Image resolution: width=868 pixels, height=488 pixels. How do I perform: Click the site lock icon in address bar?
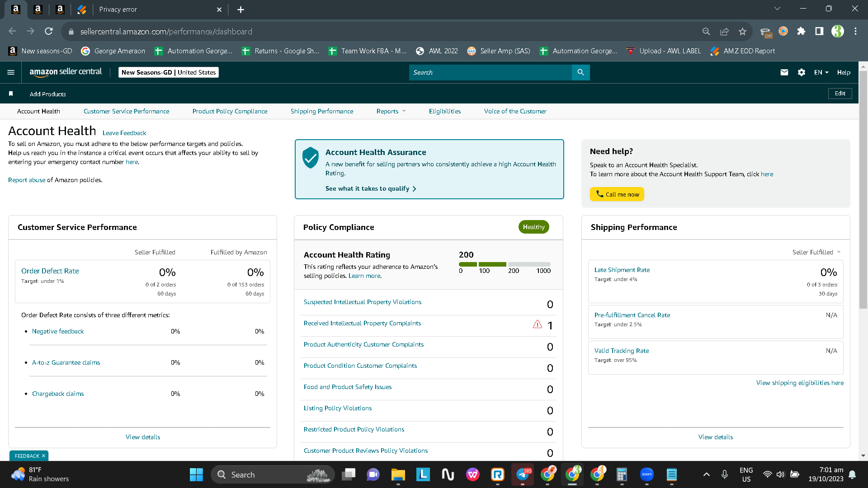click(x=71, y=32)
